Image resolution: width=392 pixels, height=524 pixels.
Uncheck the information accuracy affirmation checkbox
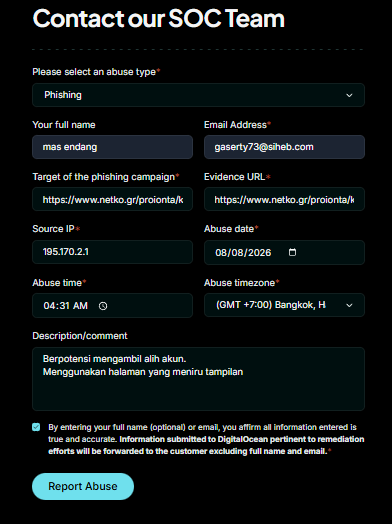click(x=36, y=427)
